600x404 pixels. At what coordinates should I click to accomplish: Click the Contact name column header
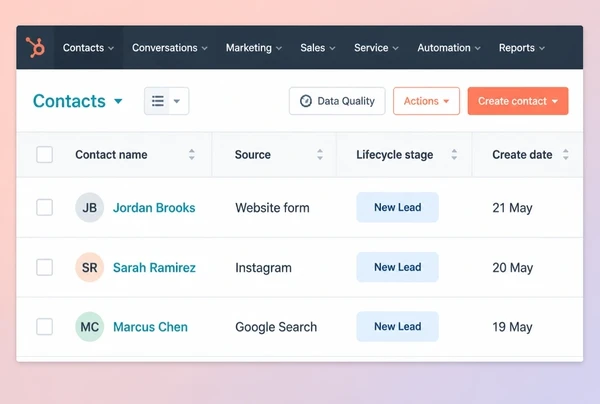pyautogui.click(x=111, y=155)
